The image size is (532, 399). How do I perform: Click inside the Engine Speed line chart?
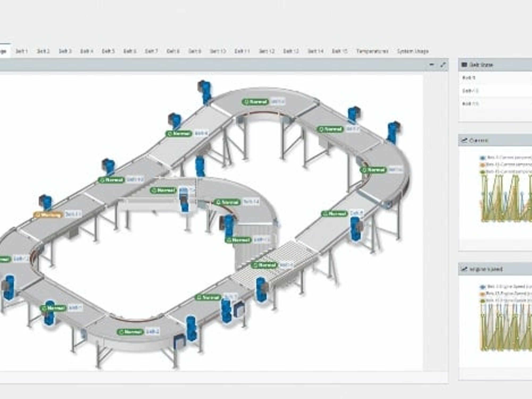point(506,328)
